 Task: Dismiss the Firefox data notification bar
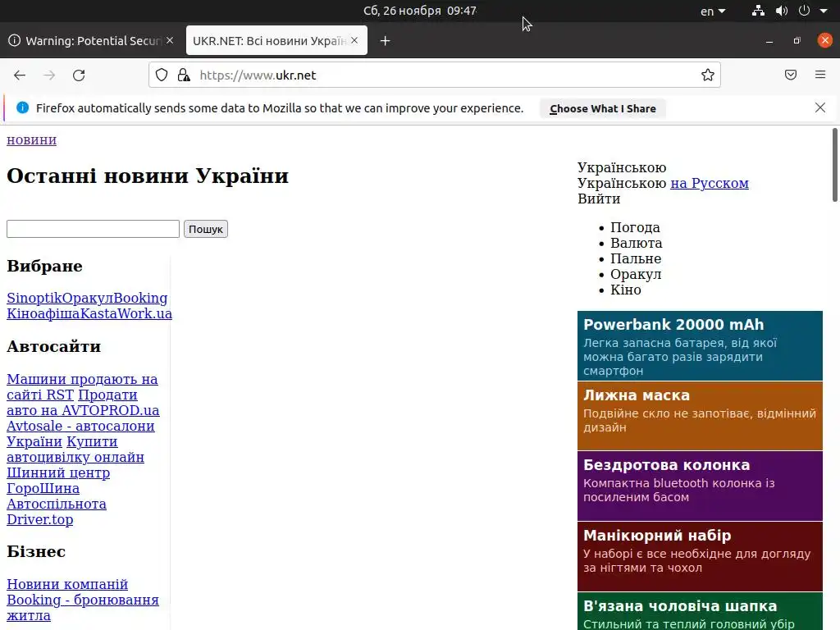pyautogui.click(x=820, y=107)
